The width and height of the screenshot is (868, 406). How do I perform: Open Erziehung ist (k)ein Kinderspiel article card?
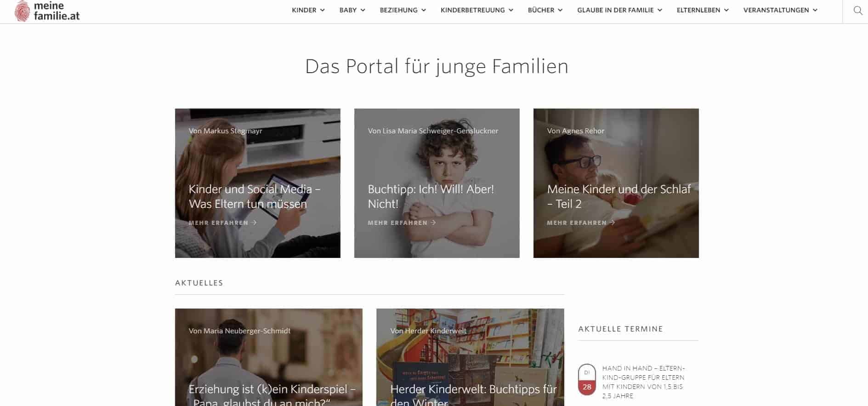(x=269, y=357)
